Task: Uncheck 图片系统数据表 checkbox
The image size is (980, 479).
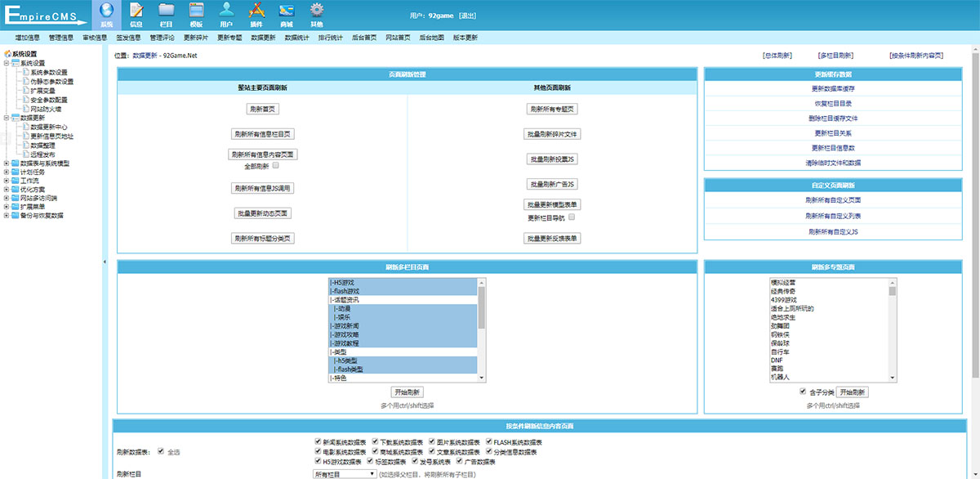Action: (432, 441)
